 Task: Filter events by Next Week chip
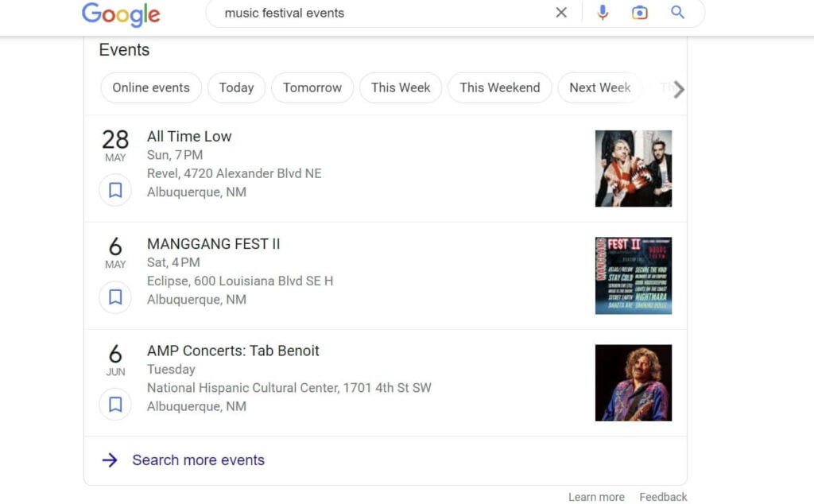600,87
